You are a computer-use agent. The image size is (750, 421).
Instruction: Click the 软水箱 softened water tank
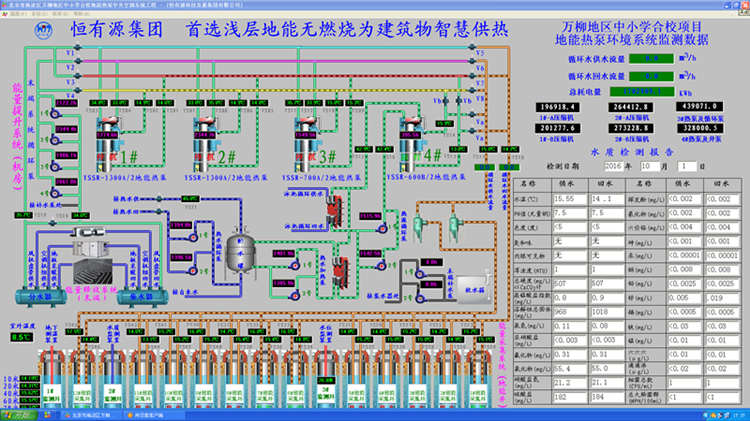(474, 289)
